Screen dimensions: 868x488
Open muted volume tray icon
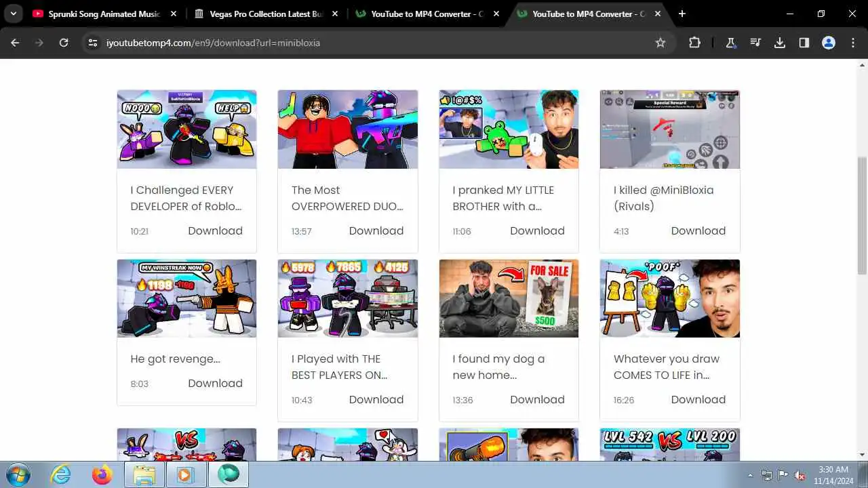point(800,475)
